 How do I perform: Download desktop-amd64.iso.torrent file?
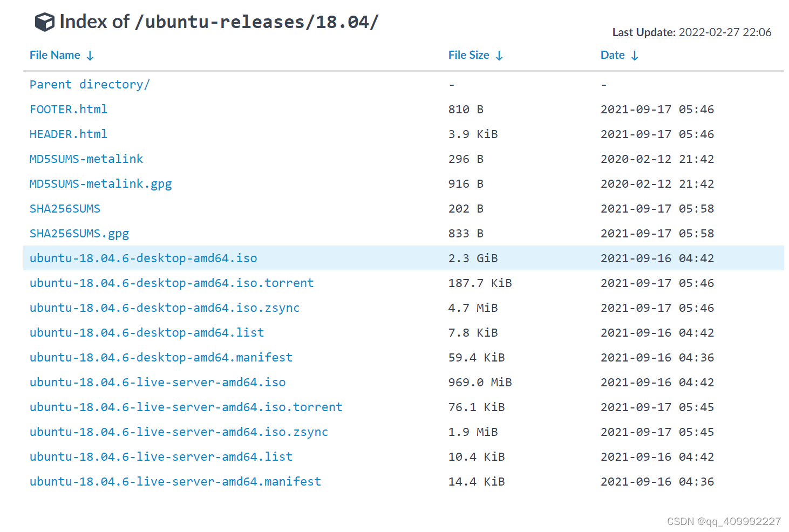tap(172, 283)
